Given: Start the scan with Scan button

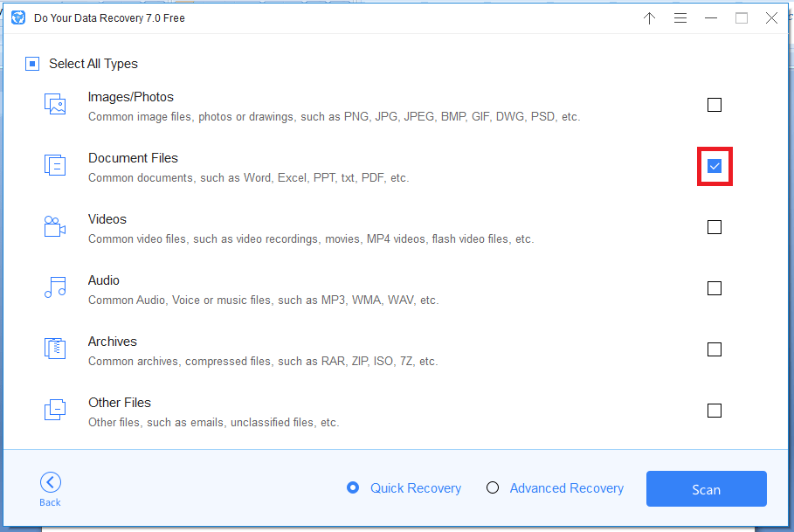Looking at the screenshot, I should click(706, 489).
